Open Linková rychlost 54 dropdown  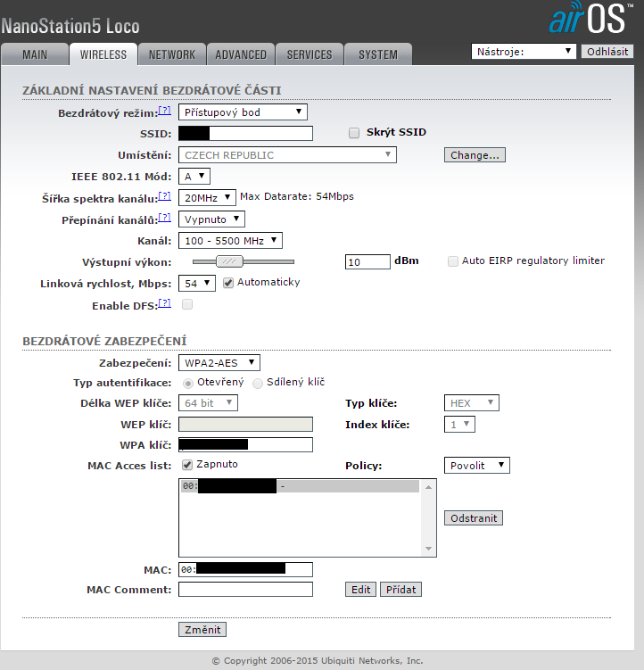pyautogui.click(x=197, y=284)
